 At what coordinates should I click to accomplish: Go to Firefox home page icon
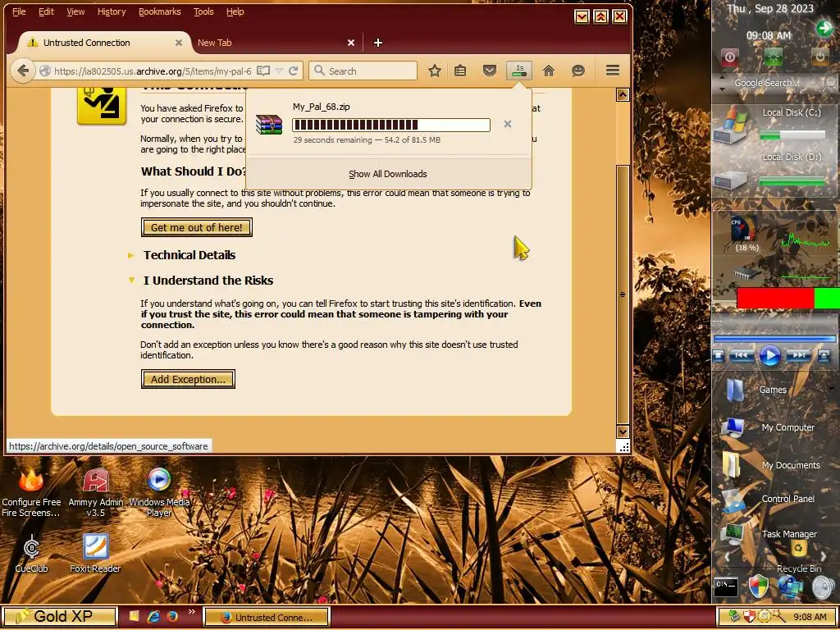click(548, 71)
